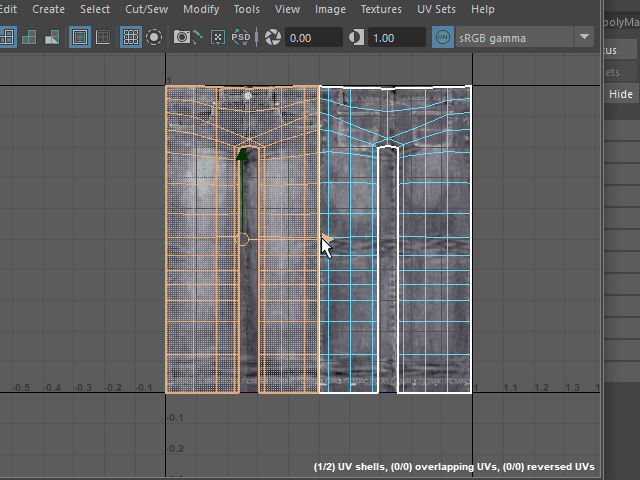
Task: Click the UV snapshot camera icon
Action: (x=183, y=38)
